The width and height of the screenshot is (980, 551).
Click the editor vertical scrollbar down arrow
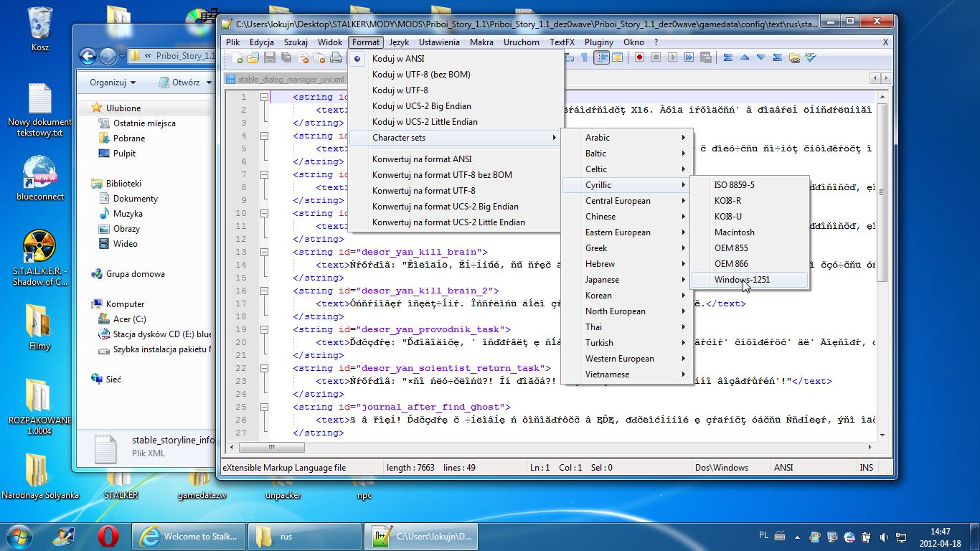[x=882, y=435]
